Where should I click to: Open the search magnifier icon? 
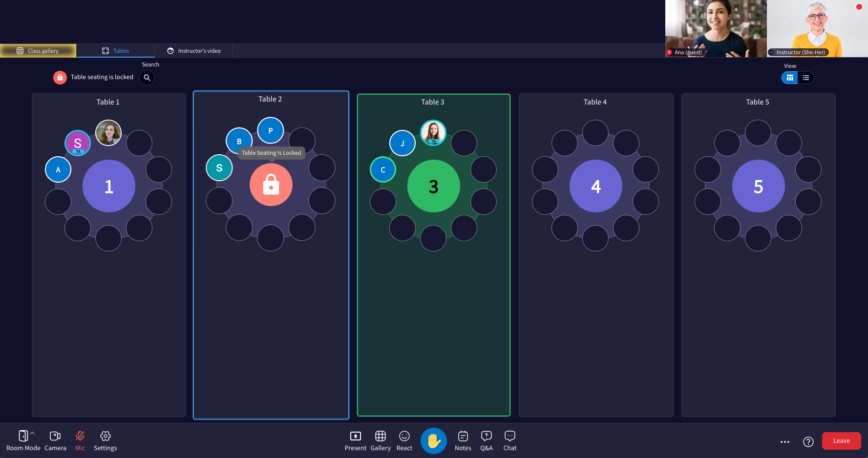147,78
